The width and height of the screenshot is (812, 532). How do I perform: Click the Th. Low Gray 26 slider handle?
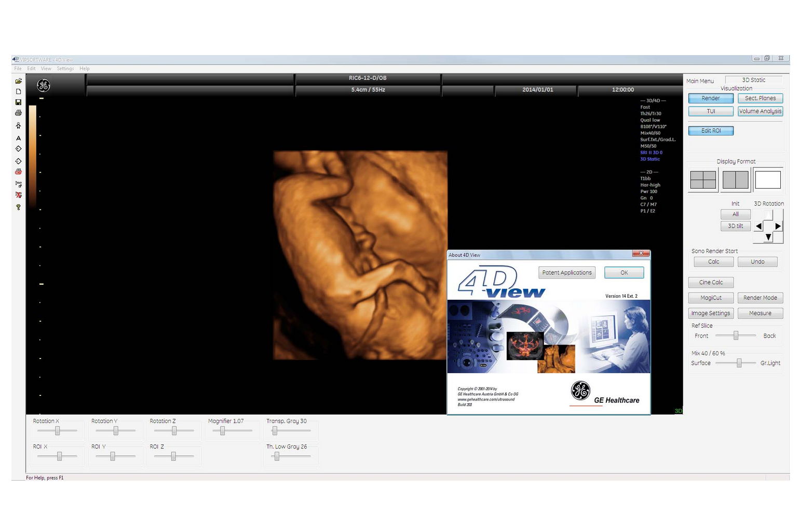[x=277, y=456]
